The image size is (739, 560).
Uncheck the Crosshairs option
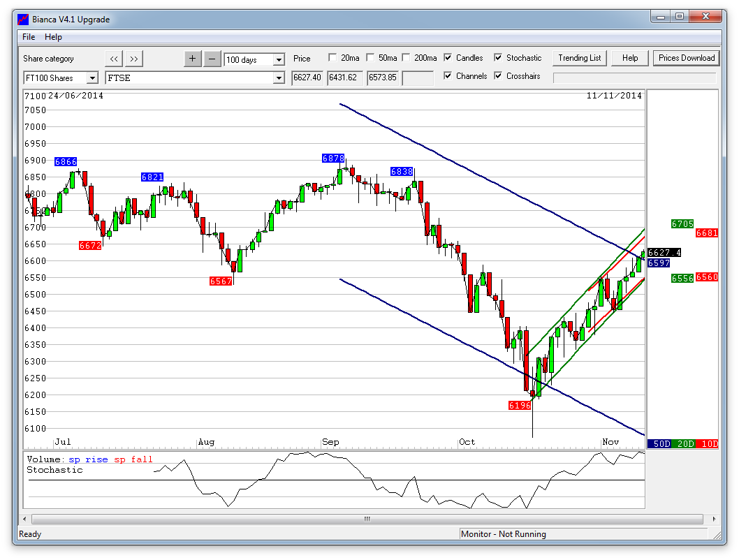coord(498,76)
